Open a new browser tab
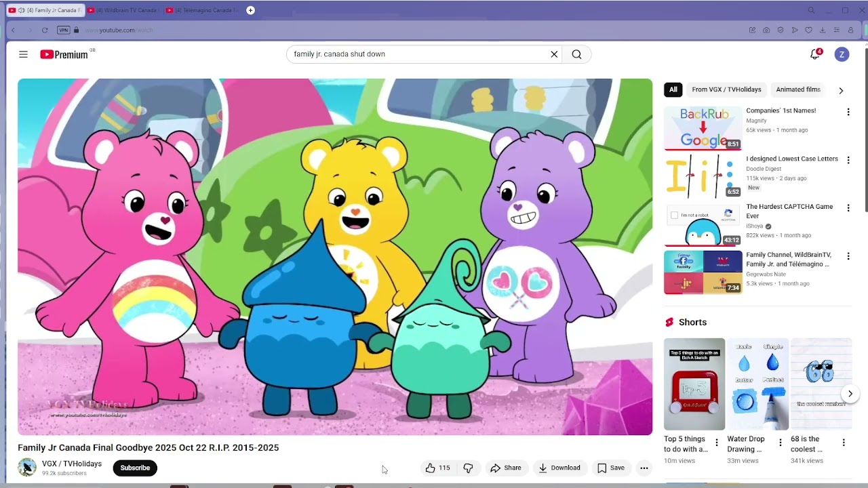 pyautogui.click(x=250, y=10)
